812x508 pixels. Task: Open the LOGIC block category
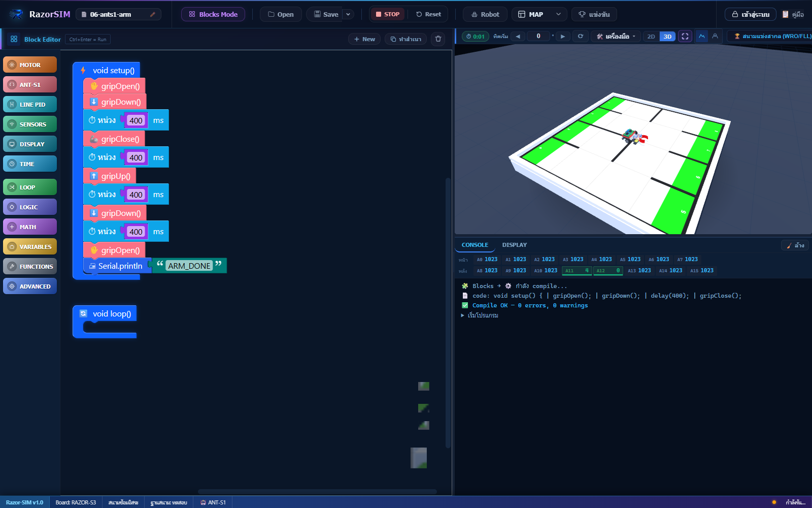click(30, 207)
